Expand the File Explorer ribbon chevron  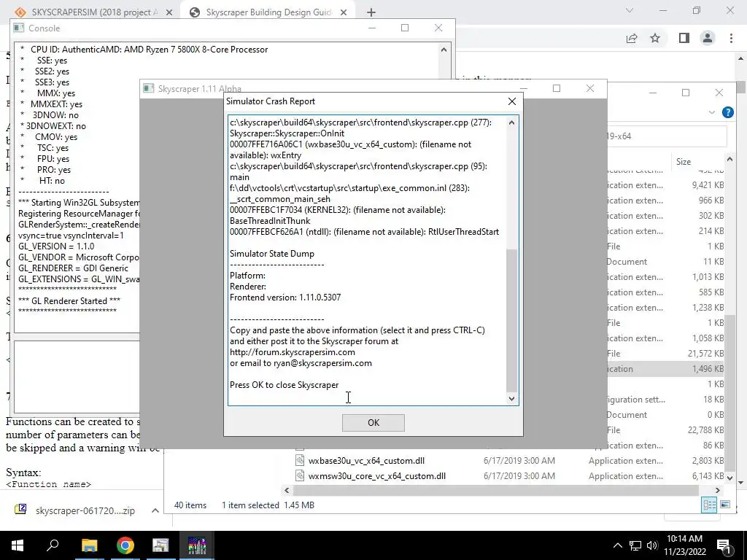(x=712, y=112)
